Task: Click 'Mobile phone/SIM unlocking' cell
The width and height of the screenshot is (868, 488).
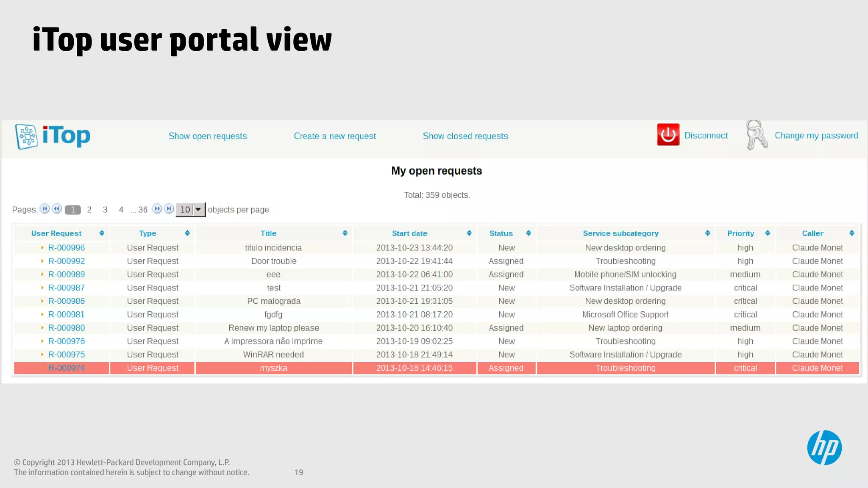Action: coord(626,274)
